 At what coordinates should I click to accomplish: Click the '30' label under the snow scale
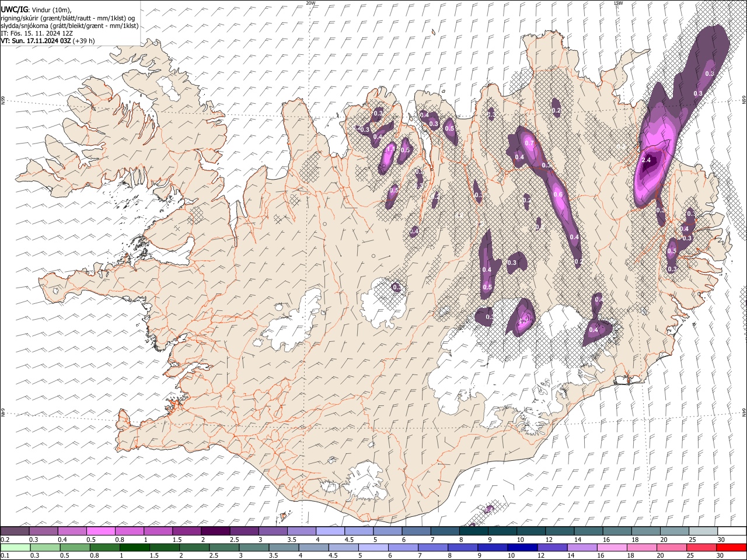click(x=721, y=540)
